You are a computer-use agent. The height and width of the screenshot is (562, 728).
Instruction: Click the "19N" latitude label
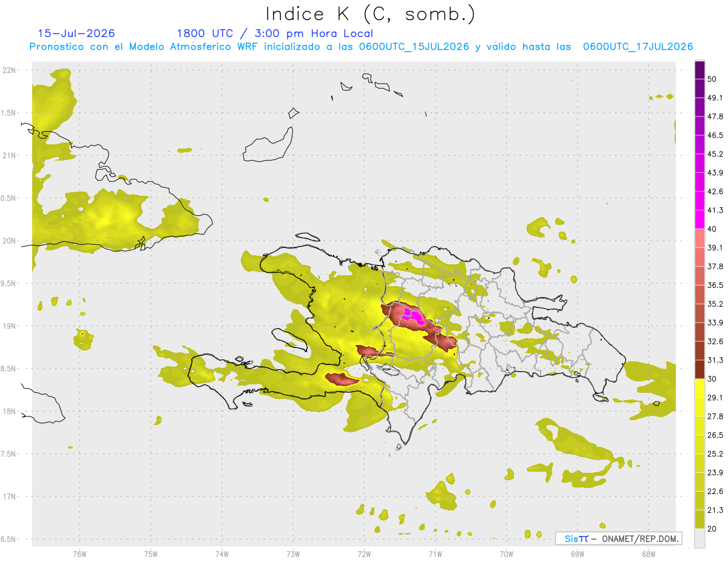pyautogui.click(x=10, y=326)
